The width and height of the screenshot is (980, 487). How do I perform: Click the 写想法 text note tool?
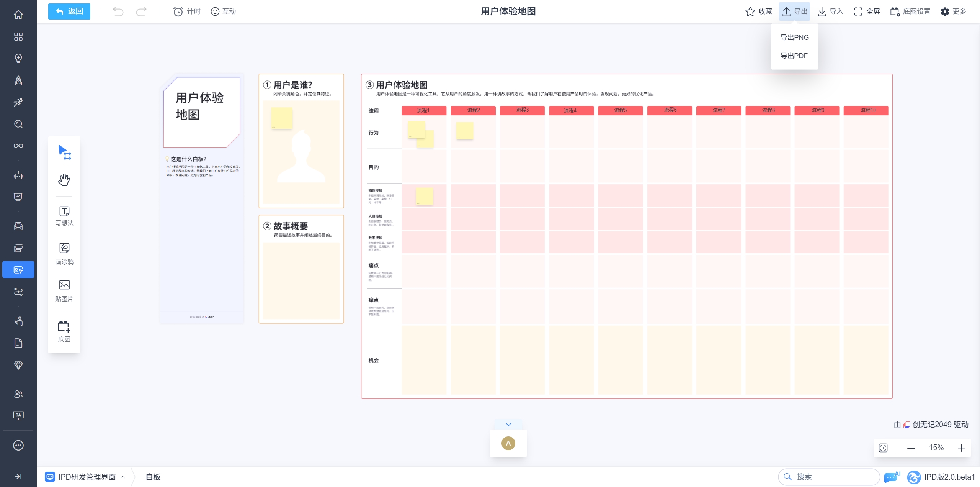pos(64,216)
